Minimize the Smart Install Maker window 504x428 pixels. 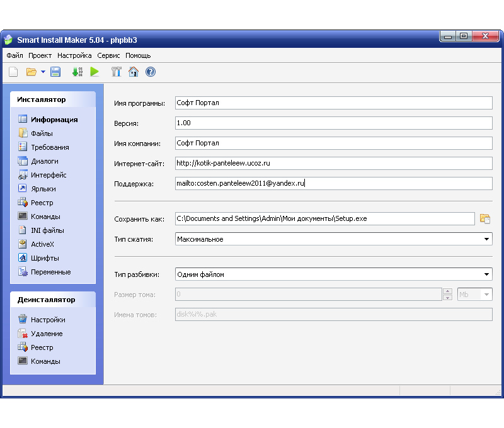[x=448, y=37]
